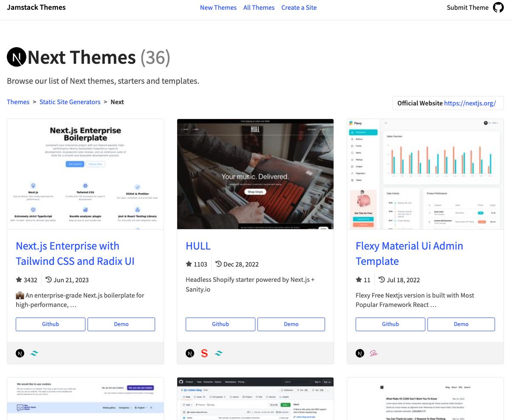Click star icon on HULL card
Screen dimensions: 512x420
pyautogui.click(x=189, y=264)
